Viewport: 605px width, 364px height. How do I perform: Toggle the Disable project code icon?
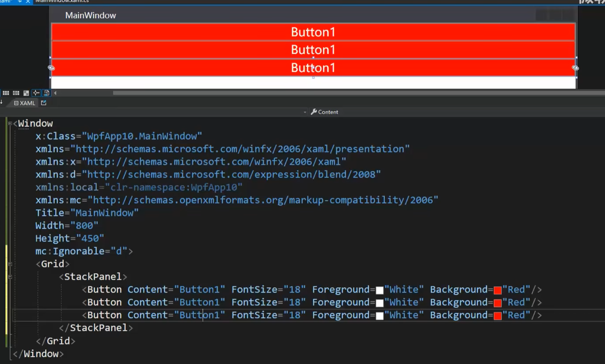46,93
